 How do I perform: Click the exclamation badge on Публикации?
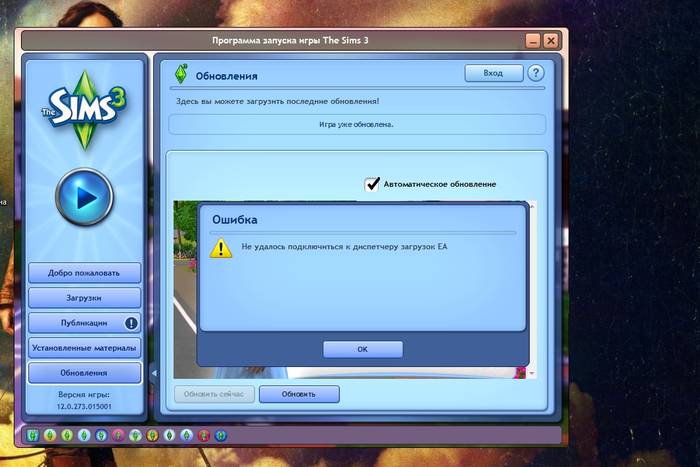(x=131, y=323)
